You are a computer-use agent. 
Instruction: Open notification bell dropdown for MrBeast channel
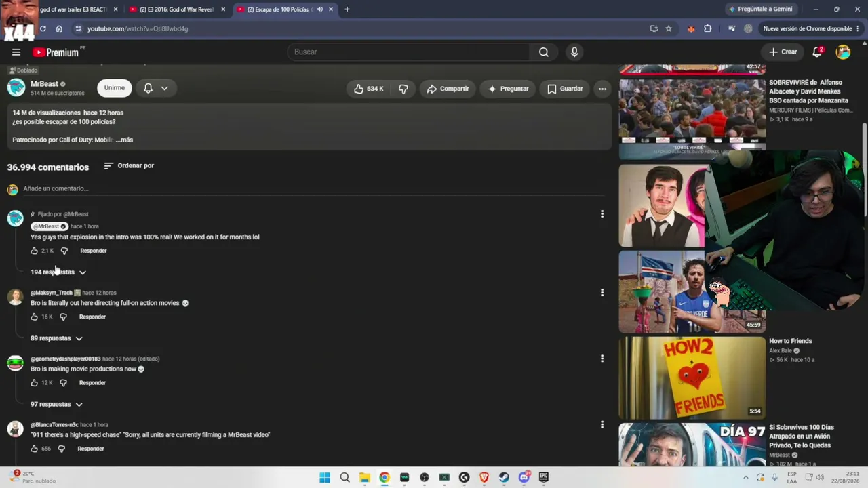click(x=156, y=88)
